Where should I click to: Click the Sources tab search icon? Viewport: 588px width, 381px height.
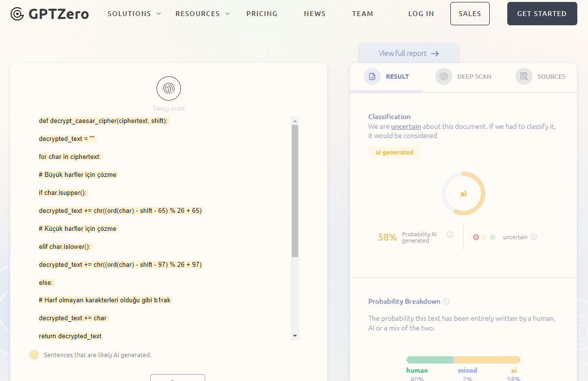coord(524,76)
